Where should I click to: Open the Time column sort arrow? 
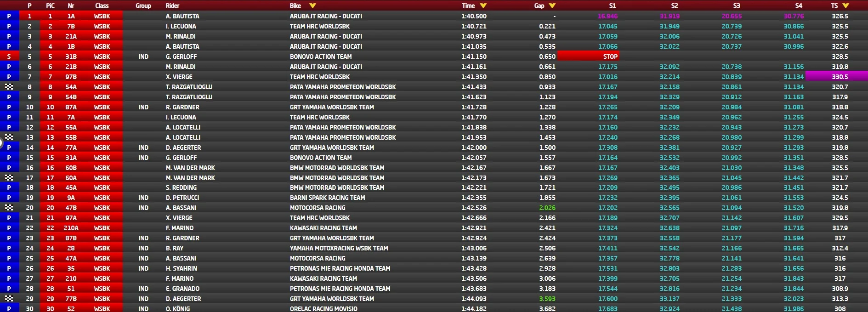[483, 6]
